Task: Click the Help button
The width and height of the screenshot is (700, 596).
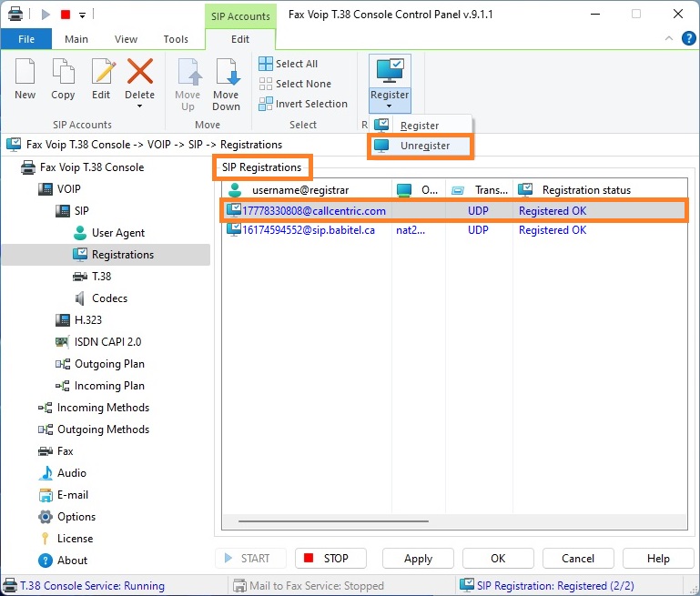Action: tap(658, 559)
